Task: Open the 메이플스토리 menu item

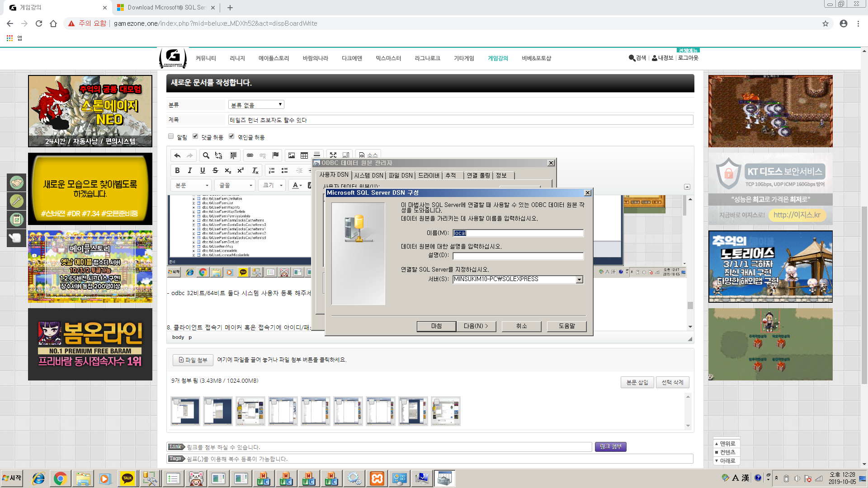Action: pyautogui.click(x=274, y=58)
